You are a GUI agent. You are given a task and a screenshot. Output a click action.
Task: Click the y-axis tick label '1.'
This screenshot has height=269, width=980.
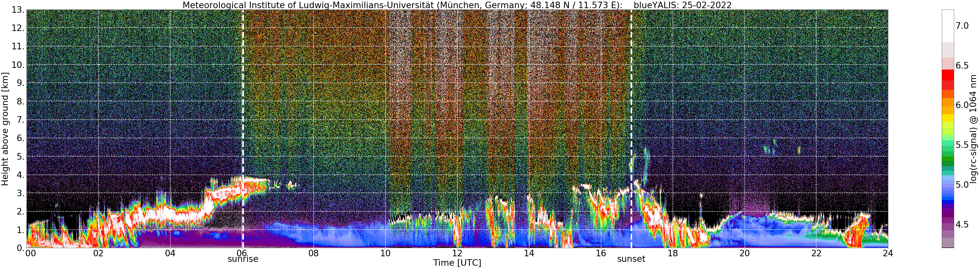(x=20, y=230)
